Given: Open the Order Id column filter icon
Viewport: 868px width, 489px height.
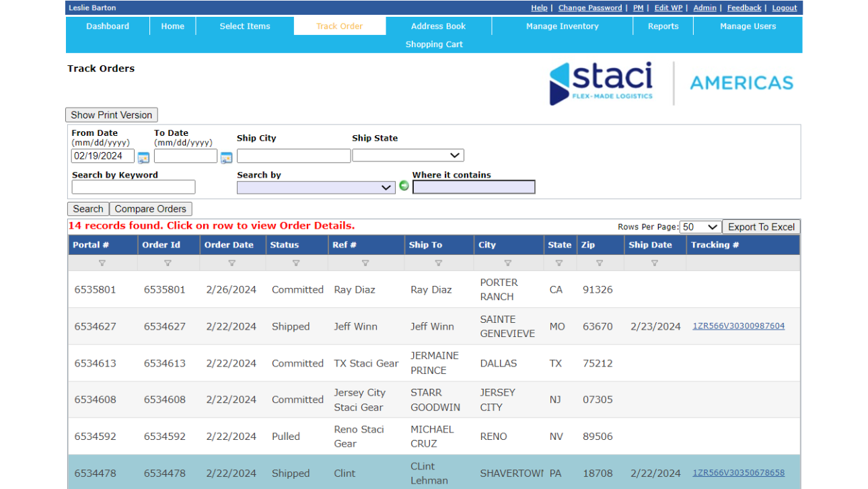Looking at the screenshot, I should tap(168, 263).
